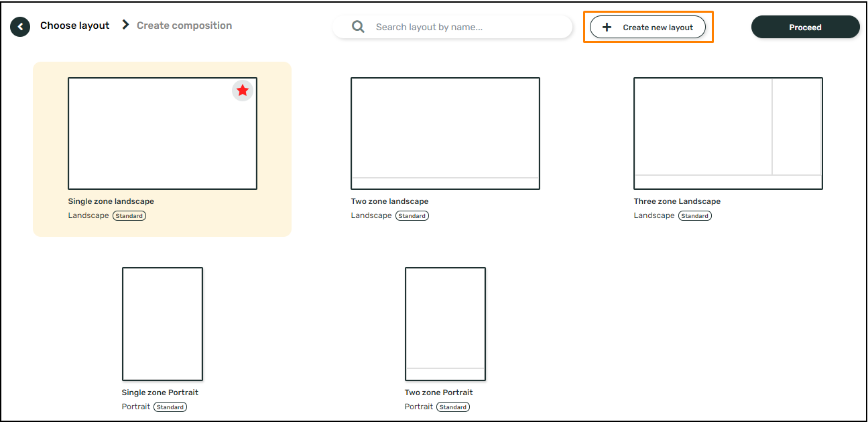Open the Create composition step
Image resolution: width=868 pixels, height=422 pixels.
pos(184,25)
